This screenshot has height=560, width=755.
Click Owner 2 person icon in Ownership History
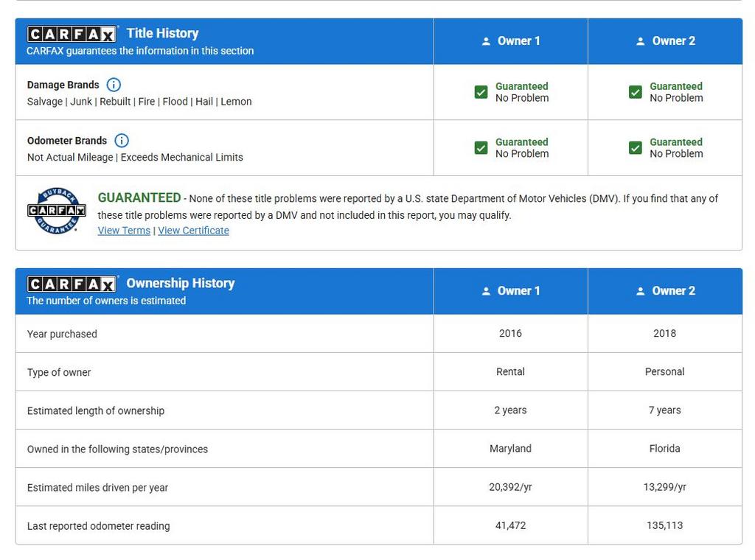(x=640, y=291)
